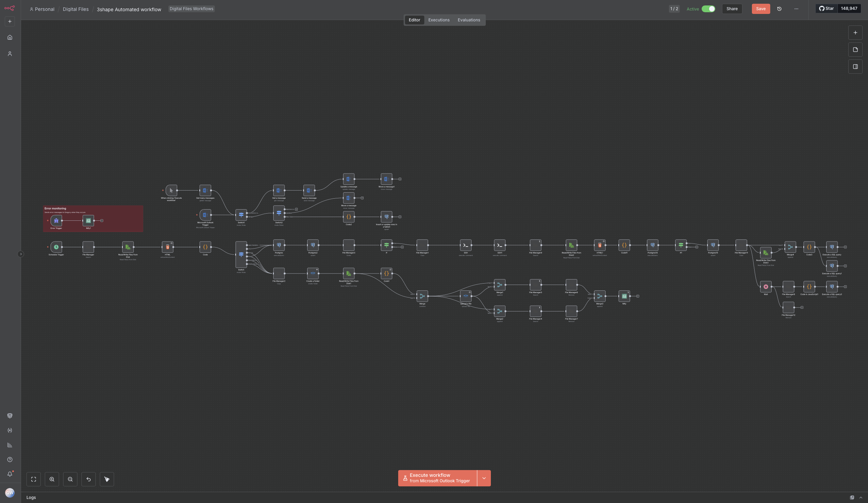This screenshot has height=503, width=868.
Task: Click the Save button
Action: pos(760,9)
